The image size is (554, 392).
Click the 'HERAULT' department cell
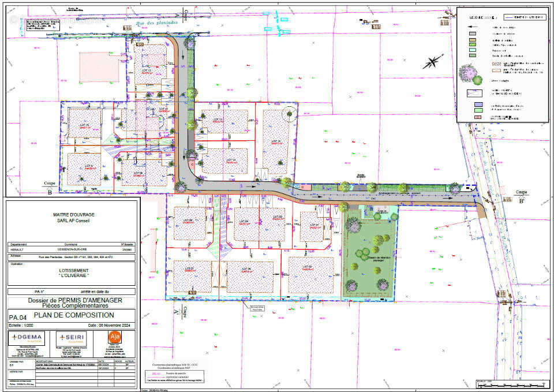(16, 249)
